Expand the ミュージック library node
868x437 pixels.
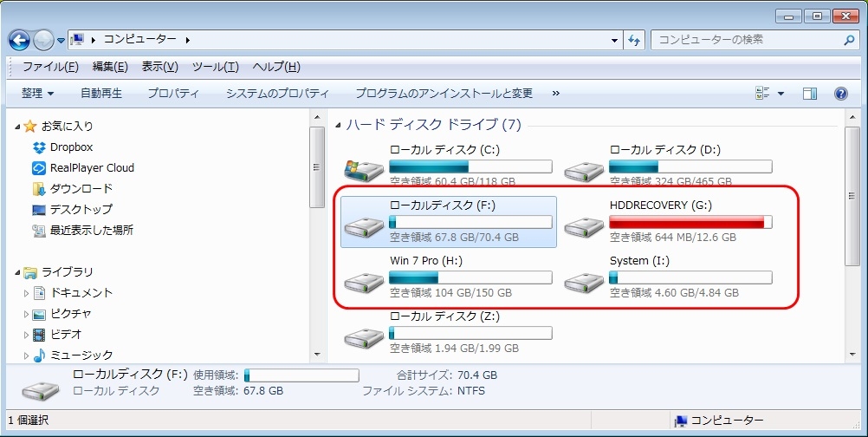[x=26, y=355]
